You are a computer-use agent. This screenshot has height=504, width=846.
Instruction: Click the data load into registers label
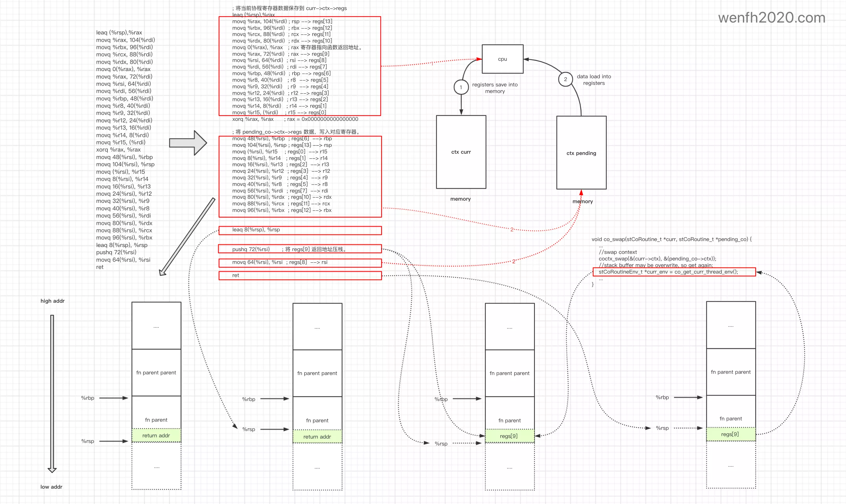point(593,80)
